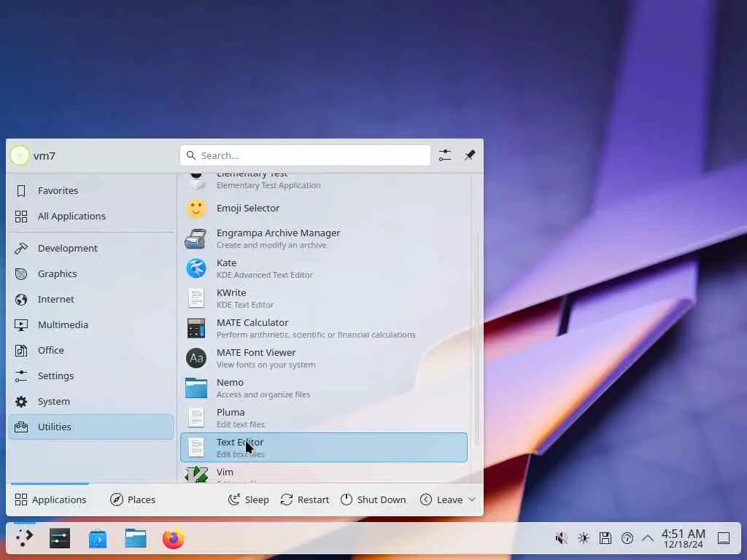Open file manager from taskbar

136,539
